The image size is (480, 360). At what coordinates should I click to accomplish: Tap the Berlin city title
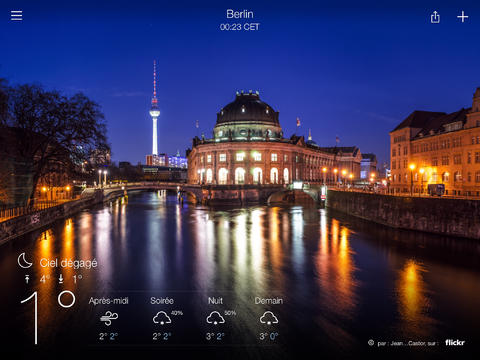click(x=240, y=14)
